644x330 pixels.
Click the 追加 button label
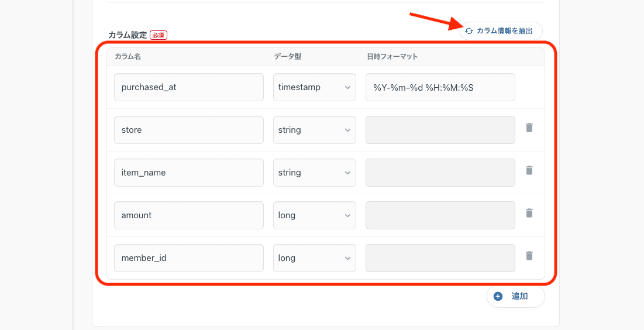pos(519,296)
